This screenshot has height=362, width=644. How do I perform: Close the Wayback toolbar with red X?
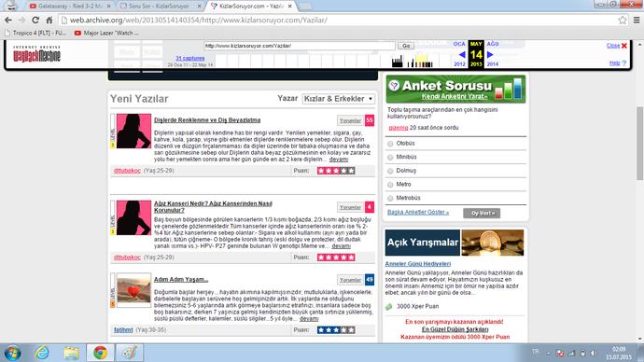point(624,46)
